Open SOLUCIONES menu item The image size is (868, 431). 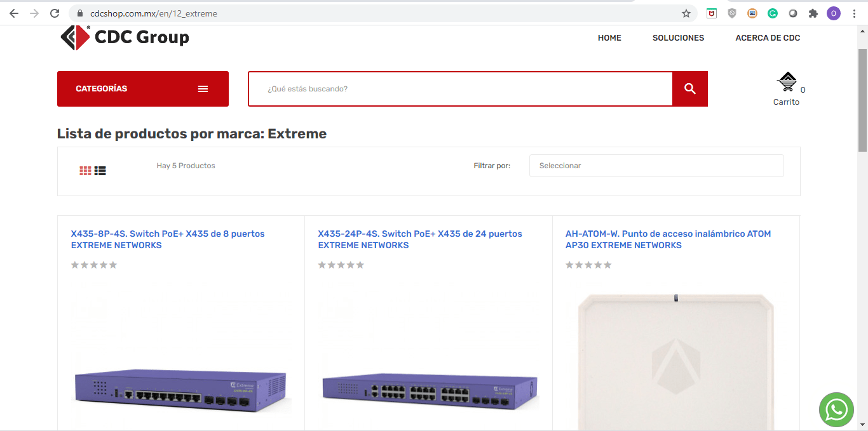(x=678, y=38)
